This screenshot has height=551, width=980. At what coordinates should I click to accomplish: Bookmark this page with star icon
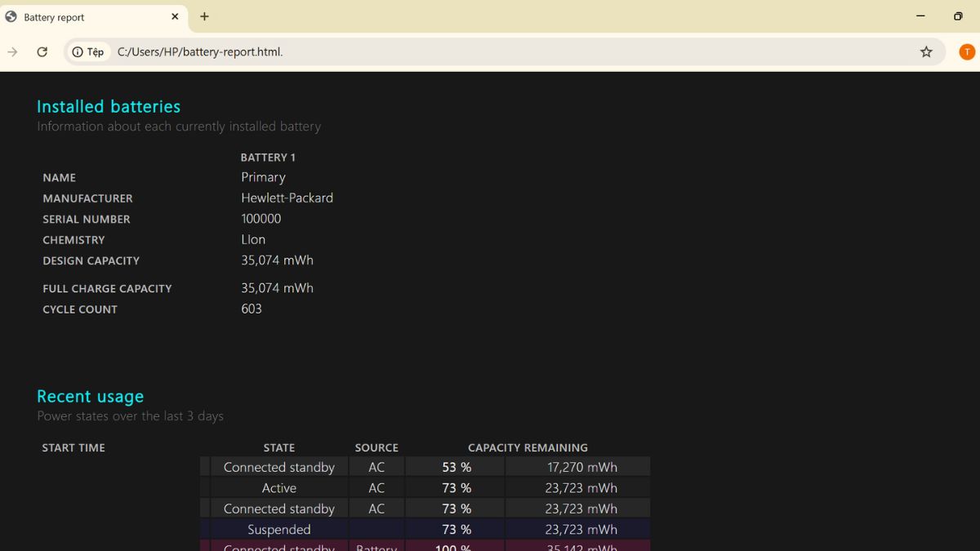tap(926, 51)
